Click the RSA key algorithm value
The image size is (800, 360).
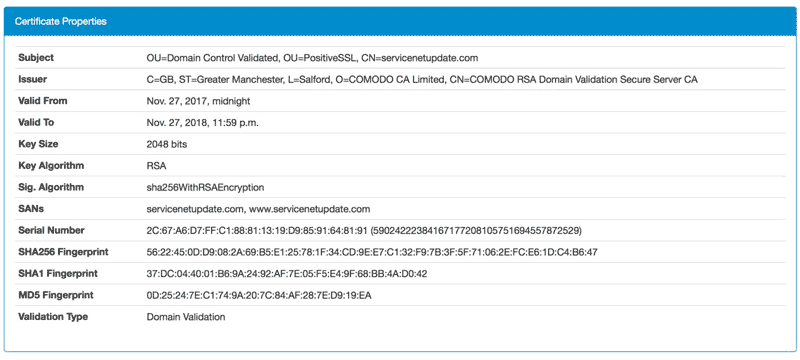click(157, 166)
